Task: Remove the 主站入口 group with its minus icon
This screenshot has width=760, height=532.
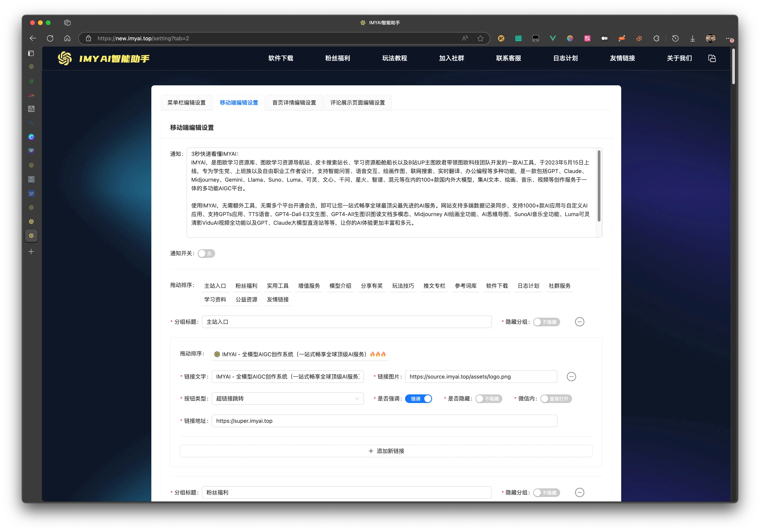Action: pos(579,322)
